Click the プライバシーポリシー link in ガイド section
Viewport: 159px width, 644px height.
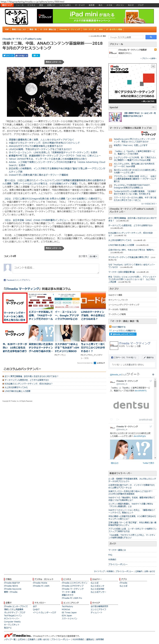coord(118,564)
